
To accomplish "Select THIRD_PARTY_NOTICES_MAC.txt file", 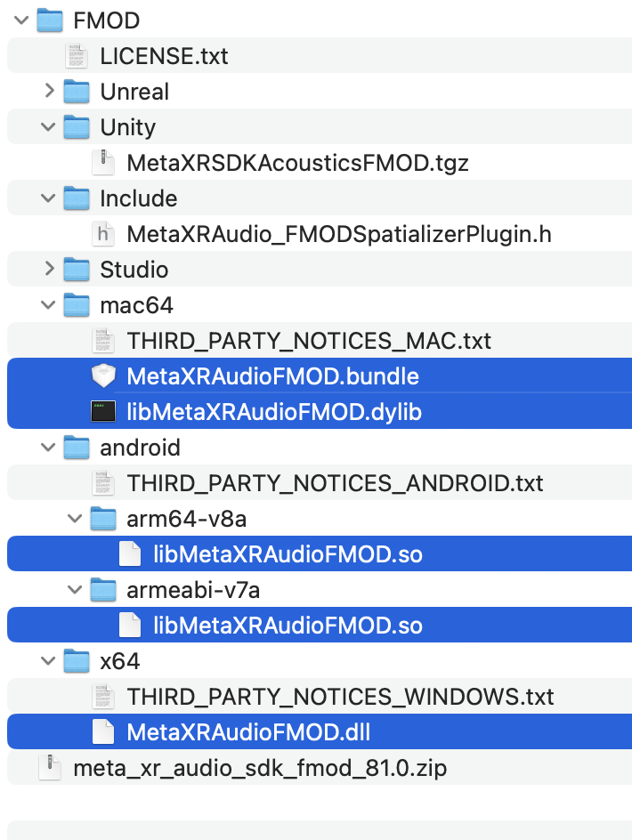I will tap(309, 341).
